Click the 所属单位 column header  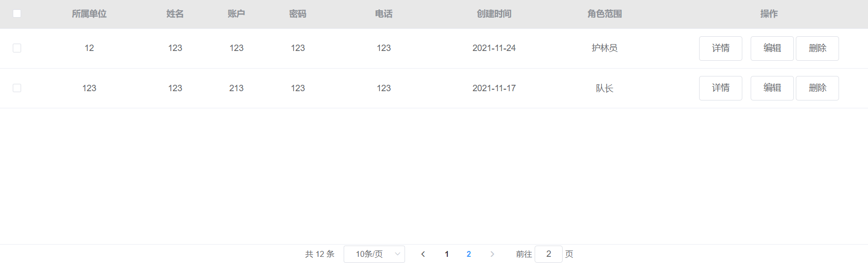89,14
